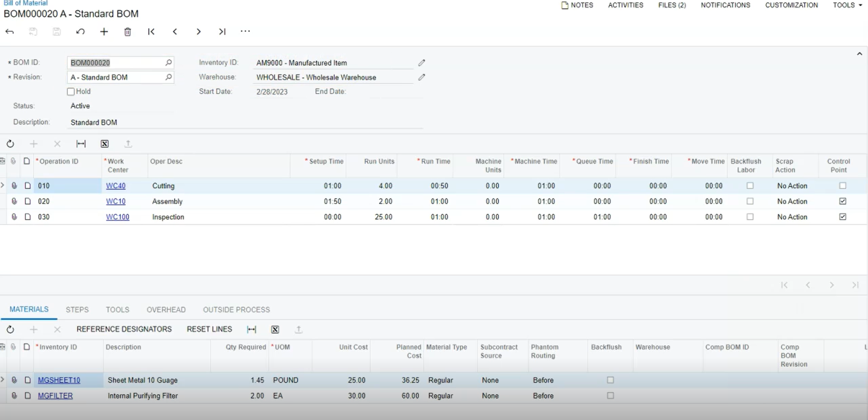Delete the BOM using the trash icon
Screen dimensions: 868x420
(128, 32)
